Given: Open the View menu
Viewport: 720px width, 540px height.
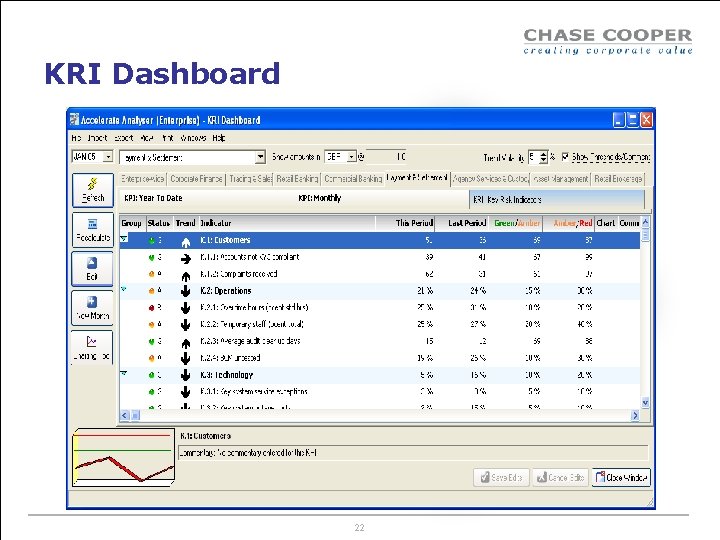Looking at the screenshot, I should click(147, 138).
